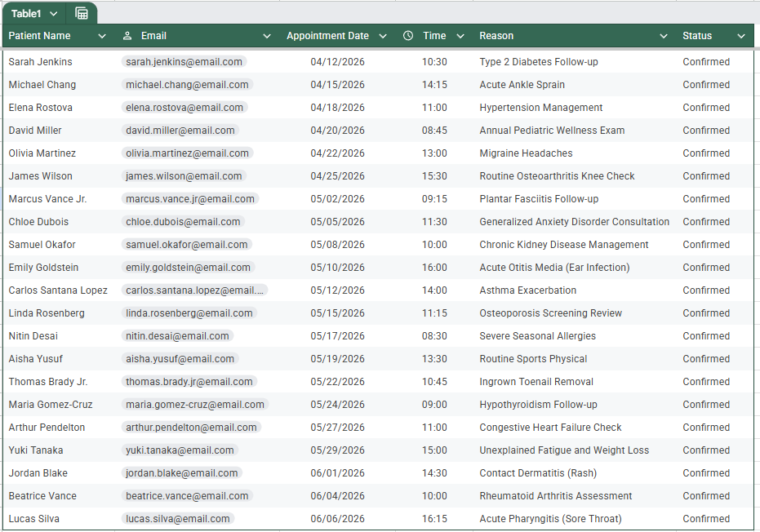
Task: Open the Table1 dropdown chevron
Action: (x=54, y=14)
